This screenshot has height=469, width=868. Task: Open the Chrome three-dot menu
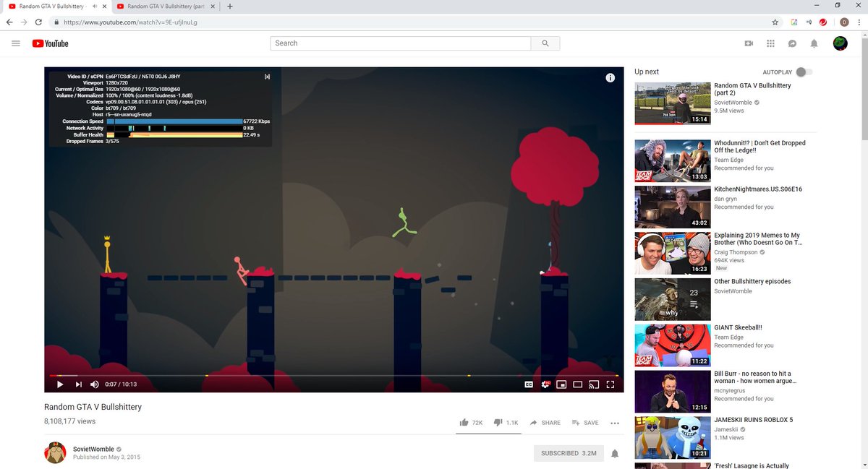[x=859, y=22]
